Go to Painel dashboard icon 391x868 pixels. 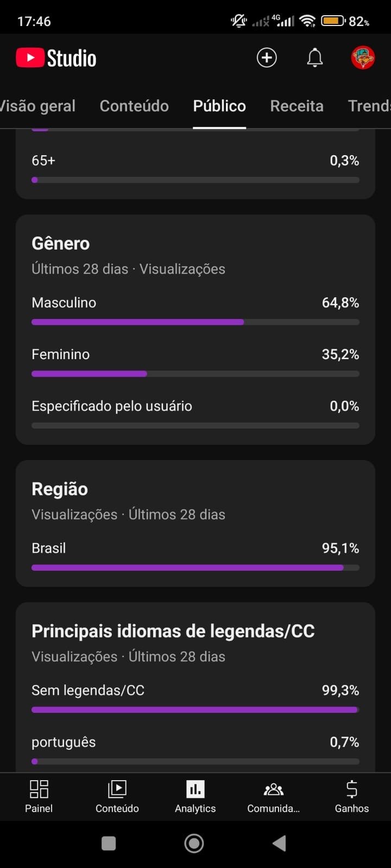39,796
